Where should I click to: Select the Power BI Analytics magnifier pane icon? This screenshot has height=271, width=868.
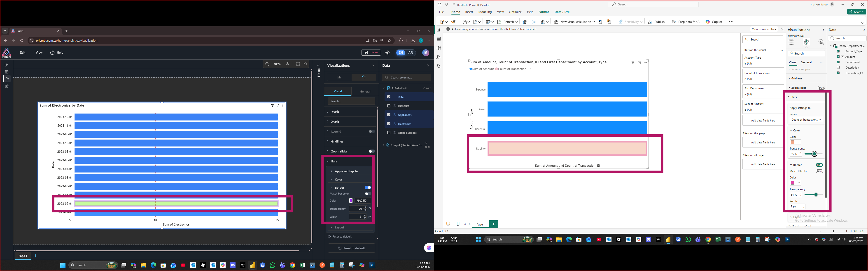(x=821, y=42)
